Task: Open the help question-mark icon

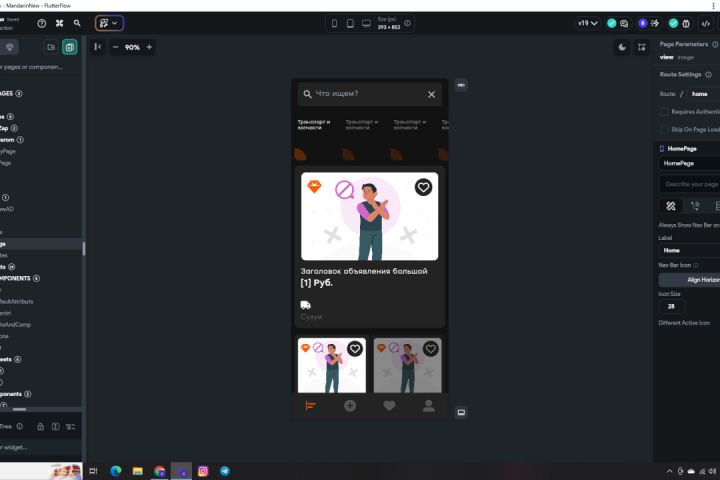Action: click(x=42, y=23)
